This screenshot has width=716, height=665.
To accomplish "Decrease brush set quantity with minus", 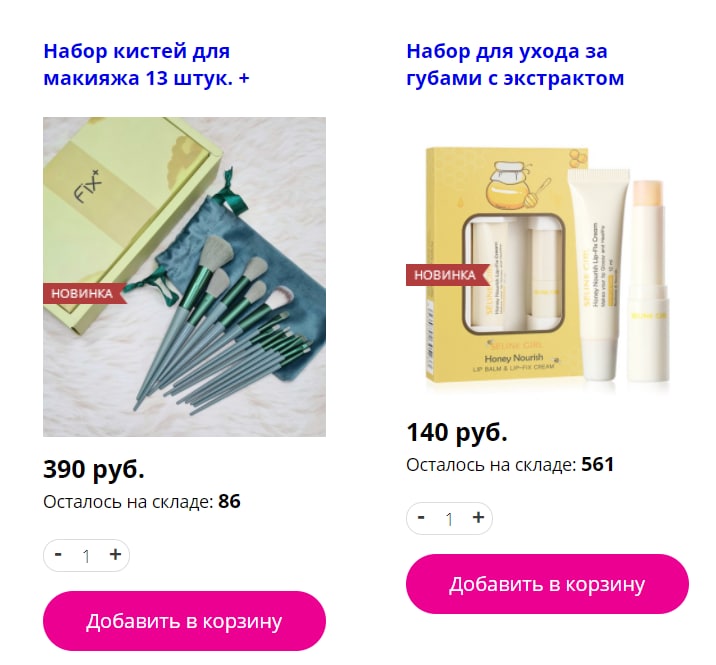I will 58,554.
